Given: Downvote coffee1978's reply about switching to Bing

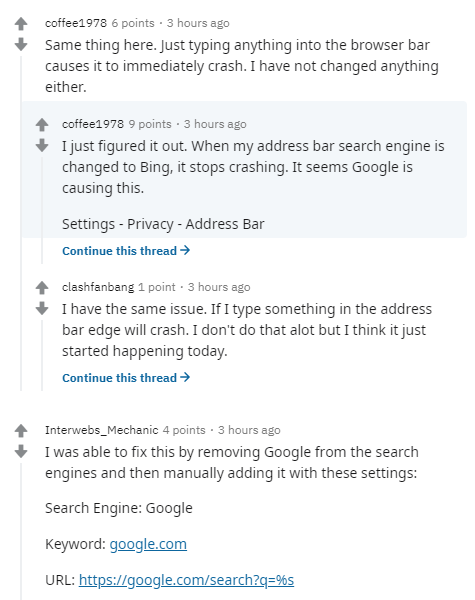Looking at the screenshot, I should pos(42,145).
